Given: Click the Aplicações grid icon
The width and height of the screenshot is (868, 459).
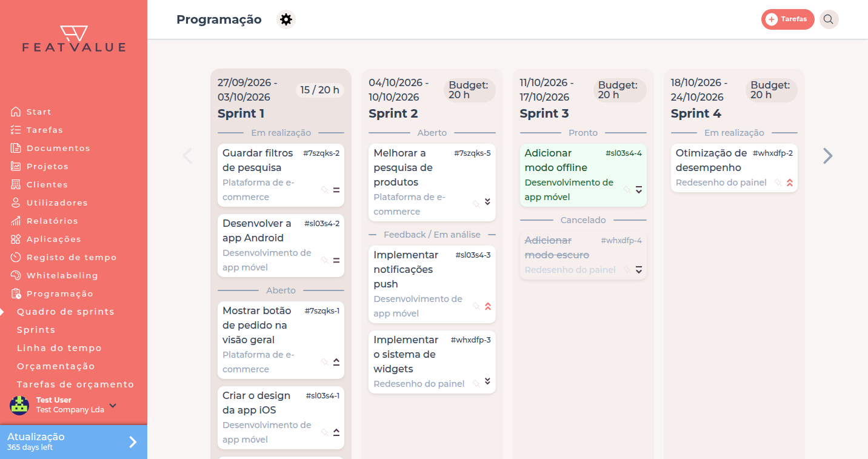Looking at the screenshot, I should point(16,239).
